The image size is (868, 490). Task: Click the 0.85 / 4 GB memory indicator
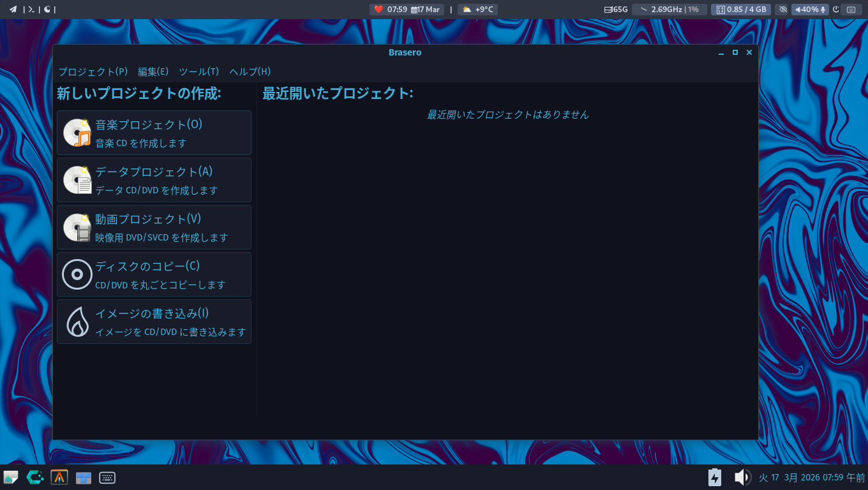[741, 10]
